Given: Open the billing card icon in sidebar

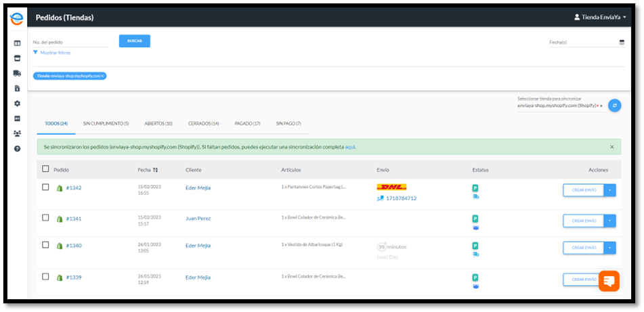Looking at the screenshot, I should tap(17, 118).
